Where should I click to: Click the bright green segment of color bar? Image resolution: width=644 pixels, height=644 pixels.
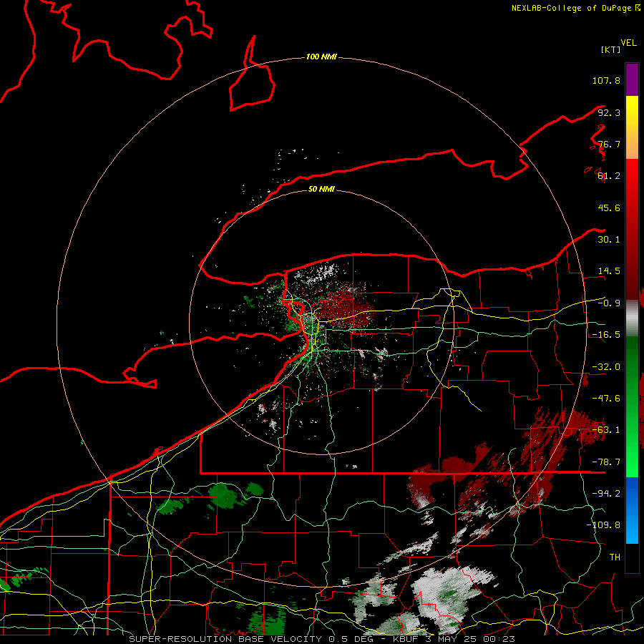click(632, 406)
